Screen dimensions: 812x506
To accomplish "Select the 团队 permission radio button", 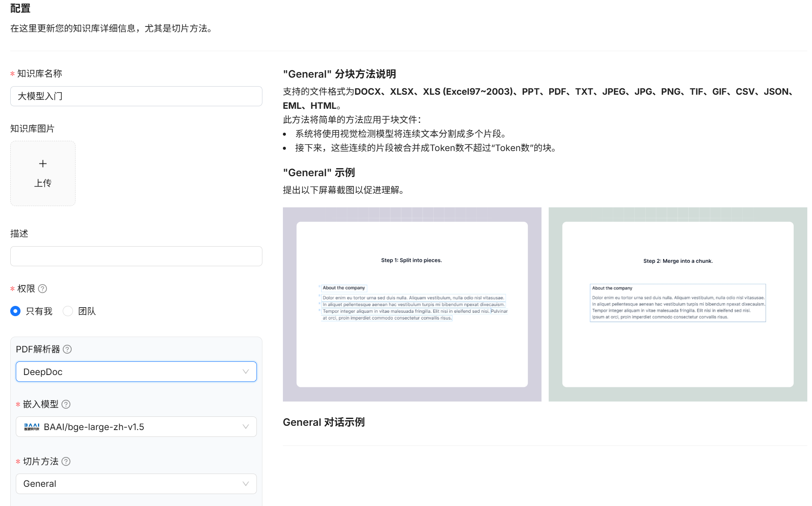I will tap(68, 311).
